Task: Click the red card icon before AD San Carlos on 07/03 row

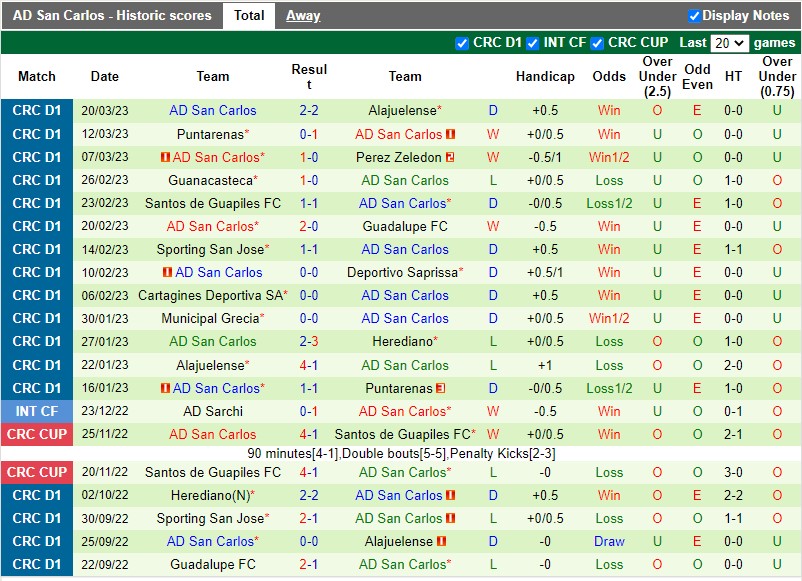Action: pyautogui.click(x=164, y=157)
